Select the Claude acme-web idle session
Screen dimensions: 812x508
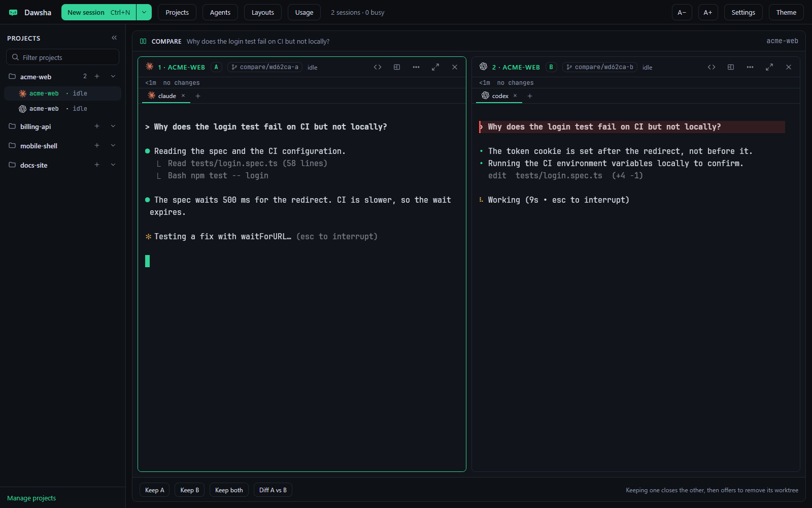[x=62, y=93]
